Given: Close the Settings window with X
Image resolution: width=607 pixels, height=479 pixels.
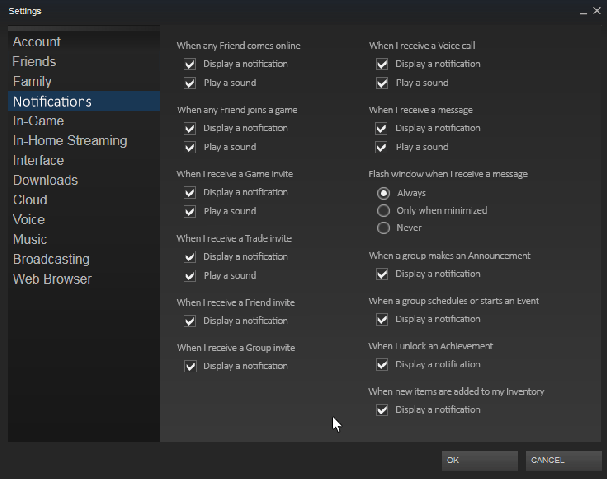Looking at the screenshot, I should coord(596,10).
